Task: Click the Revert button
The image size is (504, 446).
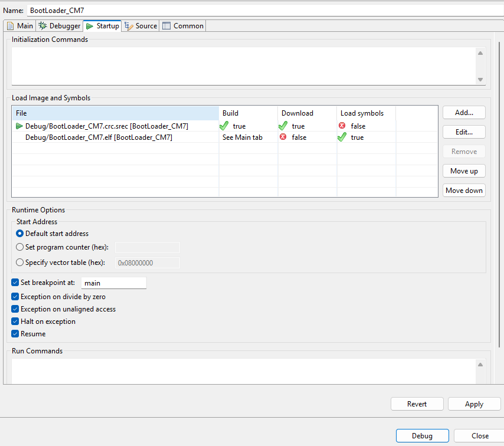Action: click(x=417, y=404)
